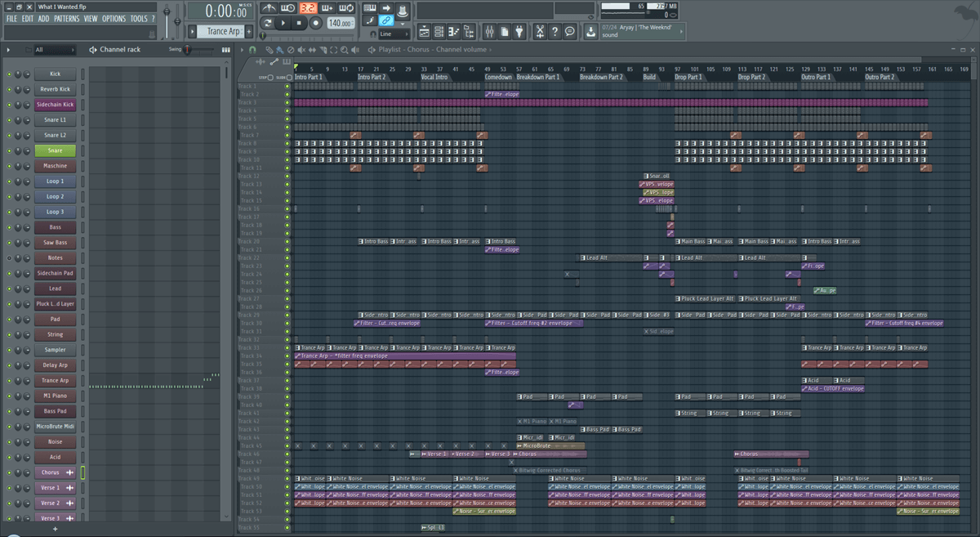Open the OPTIONS menu
Image resolution: width=980 pixels, height=537 pixels.
(x=114, y=19)
